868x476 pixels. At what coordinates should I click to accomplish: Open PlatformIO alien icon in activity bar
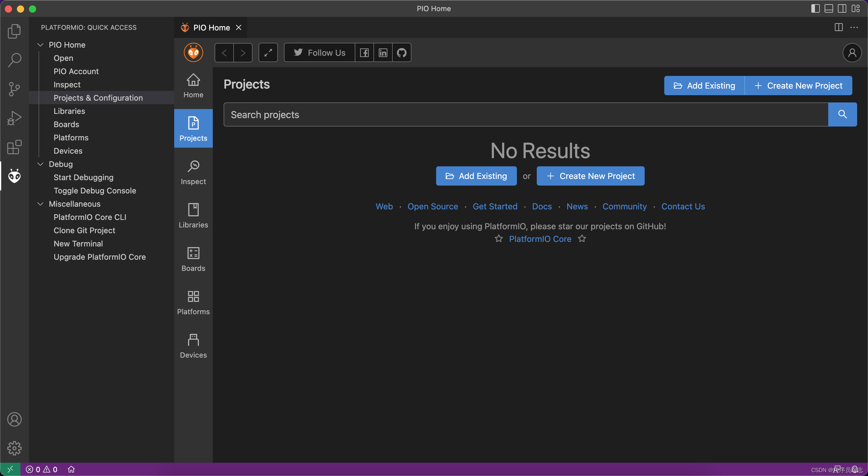point(14,176)
